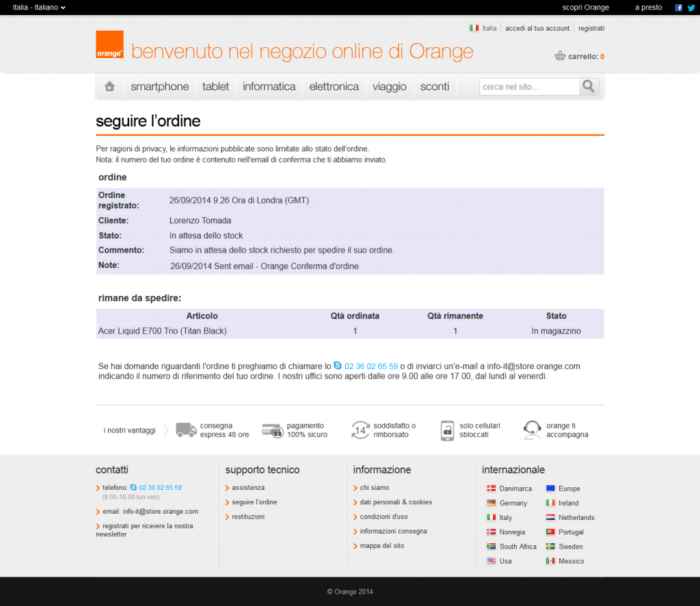The height and width of the screenshot is (606, 700).
Task: Open the carrello shopping cart icon
Action: tap(559, 56)
